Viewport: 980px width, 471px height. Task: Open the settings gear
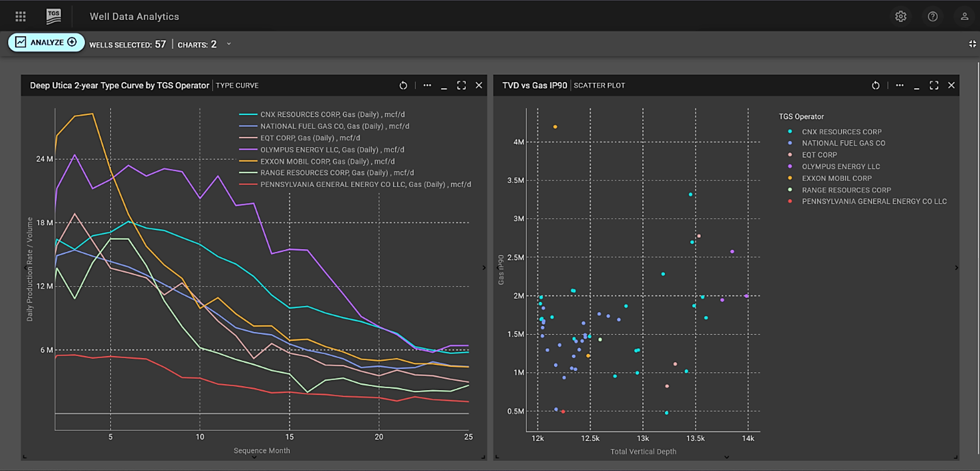point(901,16)
